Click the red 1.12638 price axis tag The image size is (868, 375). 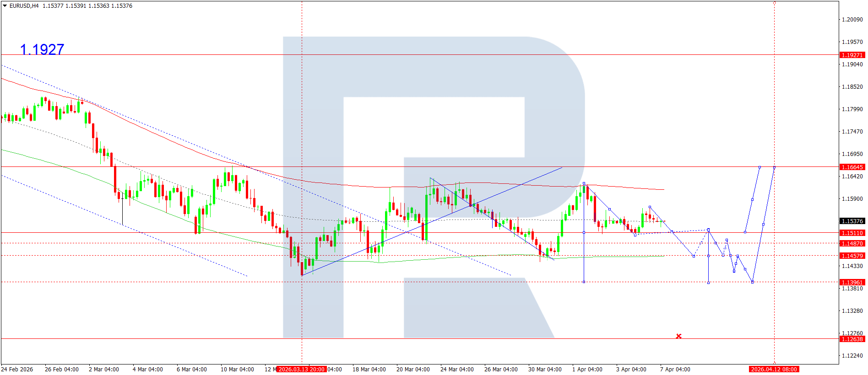point(852,339)
